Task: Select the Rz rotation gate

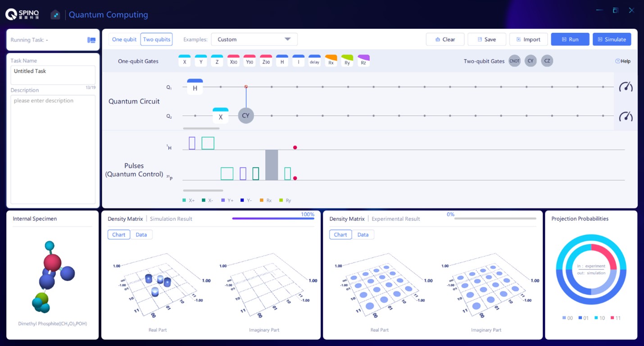Action: point(363,61)
